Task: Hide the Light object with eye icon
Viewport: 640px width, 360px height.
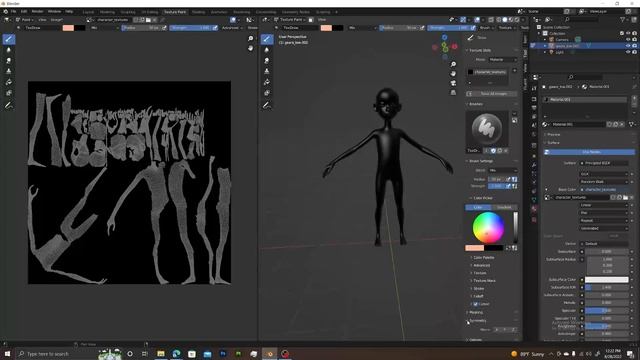Action: click(x=628, y=52)
